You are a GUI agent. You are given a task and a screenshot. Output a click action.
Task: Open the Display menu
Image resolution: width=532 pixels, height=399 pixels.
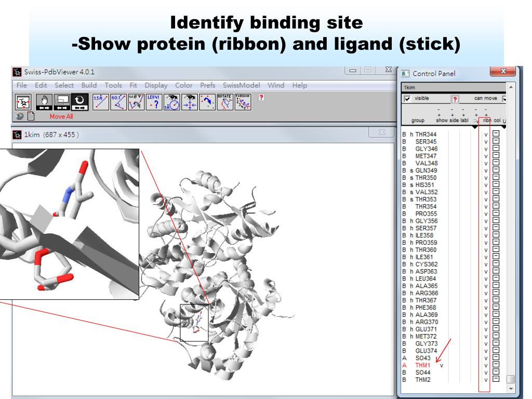tap(156, 85)
